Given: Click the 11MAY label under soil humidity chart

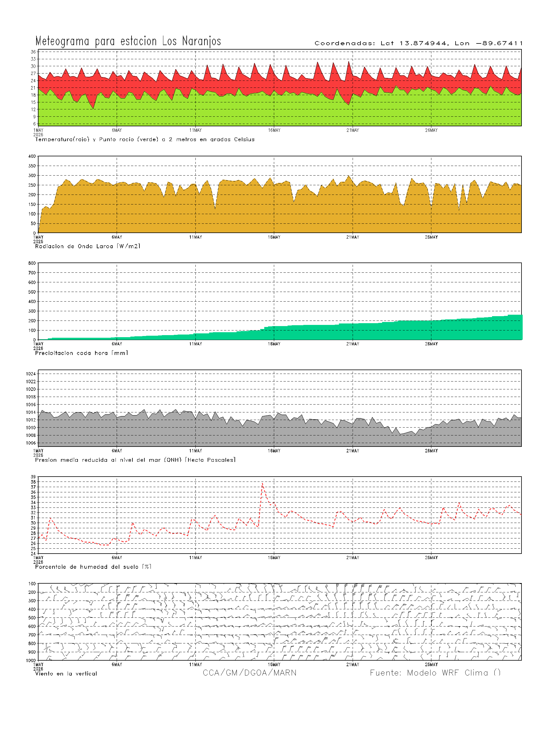Looking at the screenshot, I should pos(195,558).
